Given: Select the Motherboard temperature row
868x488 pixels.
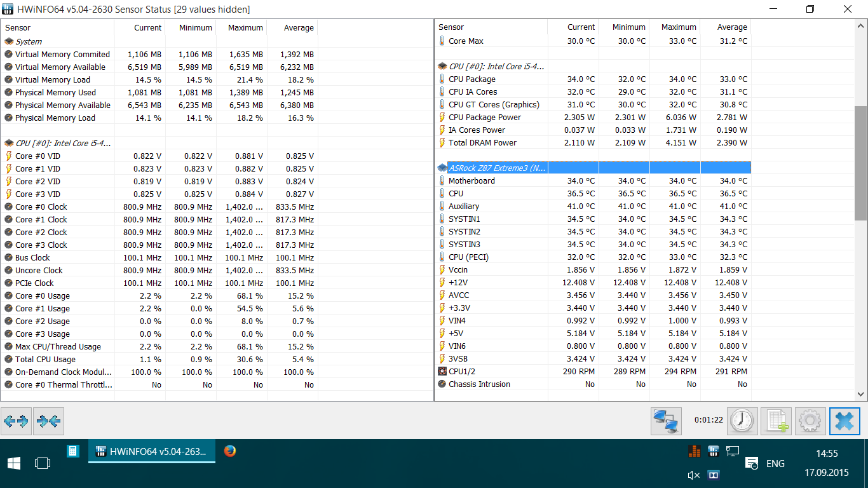Looking at the screenshot, I should [x=593, y=180].
